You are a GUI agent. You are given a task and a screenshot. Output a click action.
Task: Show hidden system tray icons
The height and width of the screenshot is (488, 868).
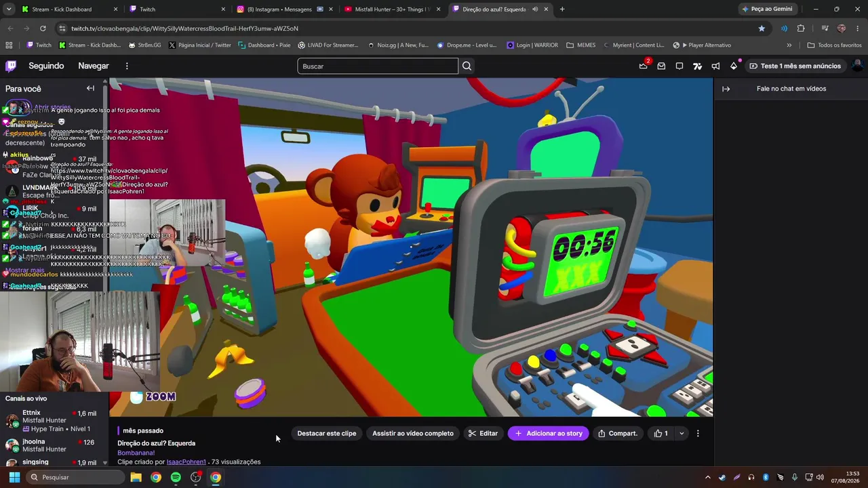point(708,477)
